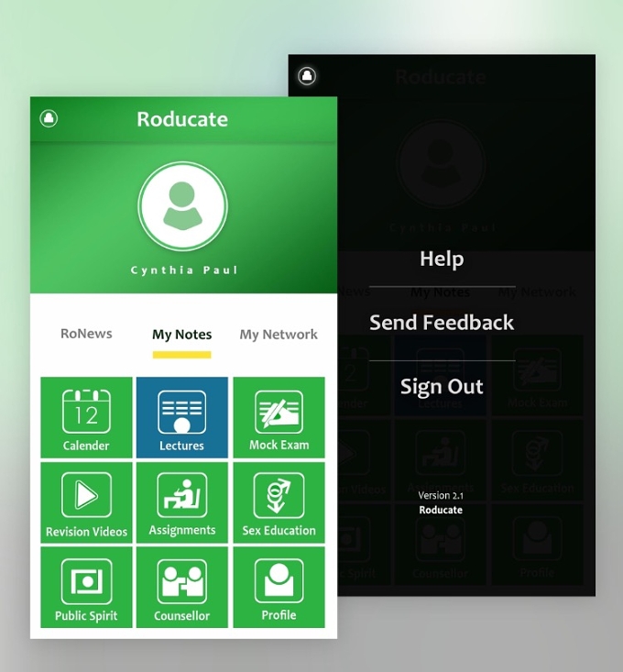The height and width of the screenshot is (672, 623).
Task: Switch to the My Notes tab
Action: click(x=182, y=335)
